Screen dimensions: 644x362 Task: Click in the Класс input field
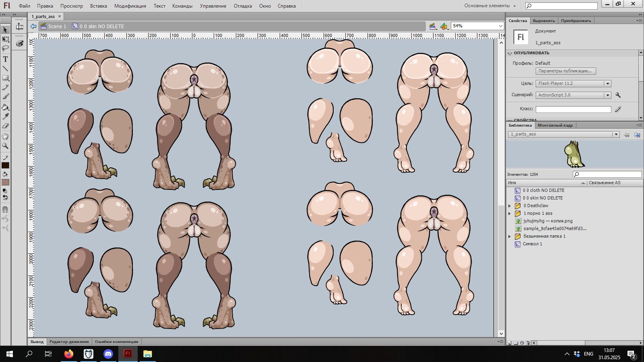[x=573, y=109]
